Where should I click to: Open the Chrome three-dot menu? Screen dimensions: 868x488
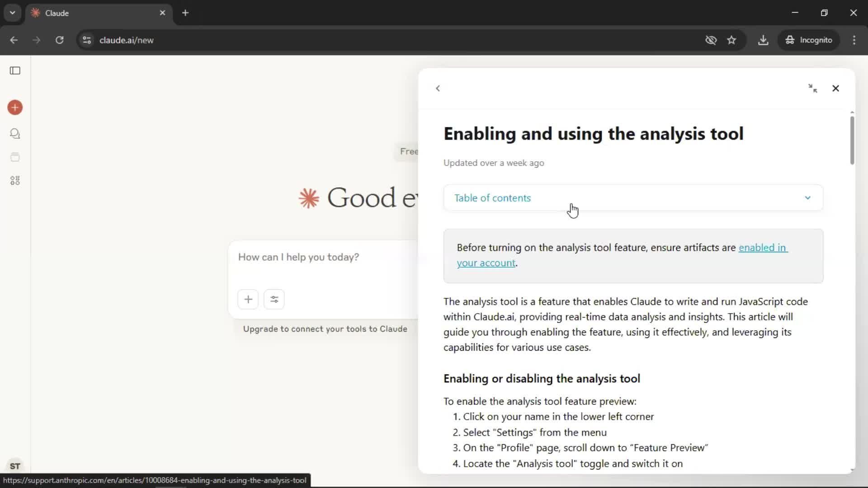(854, 40)
